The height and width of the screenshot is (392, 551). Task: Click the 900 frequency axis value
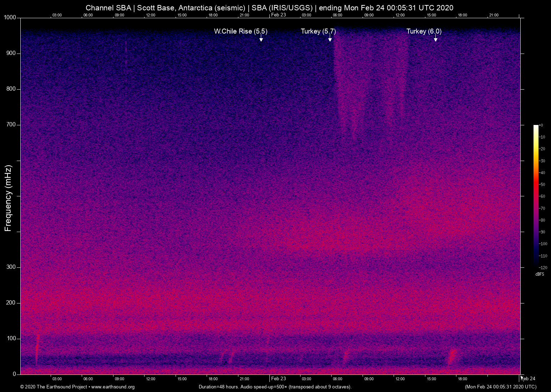pos(11,53)
